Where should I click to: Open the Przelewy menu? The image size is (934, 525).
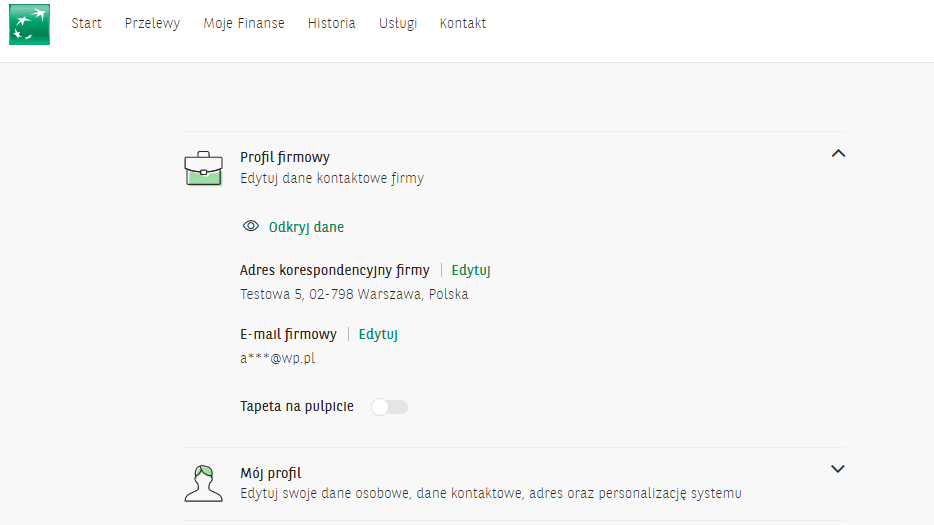(152, 23)
